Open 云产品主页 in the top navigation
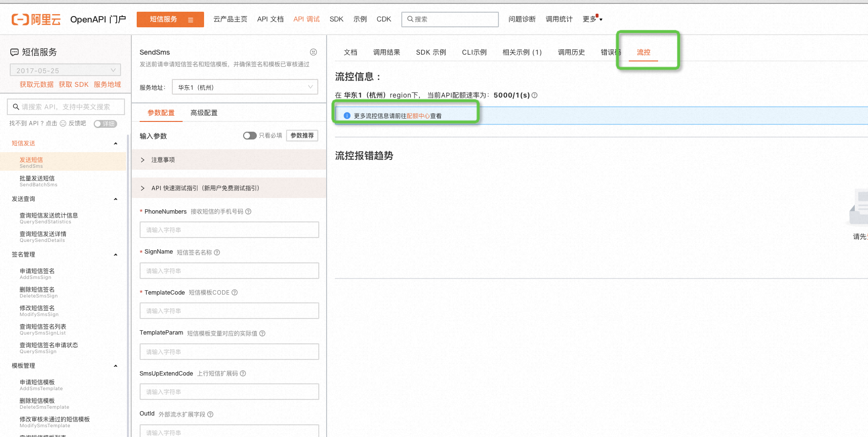 click(x=230, y=19)
